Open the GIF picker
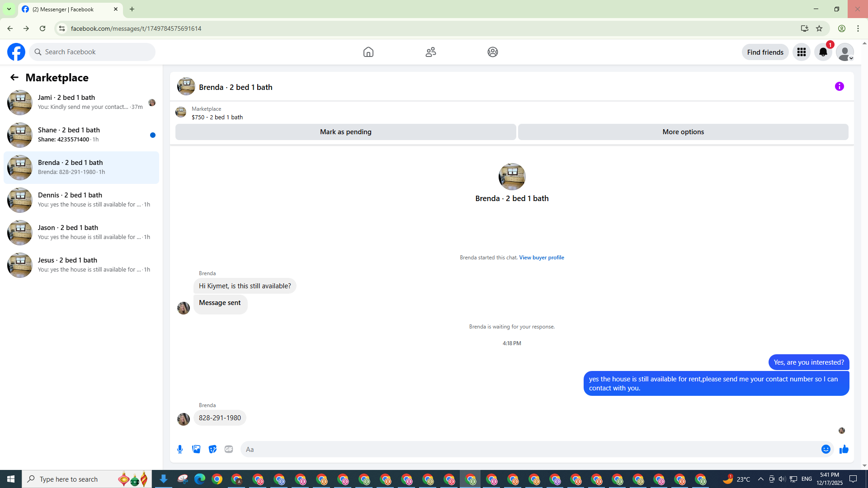Viewport: 868px width, 488px height. point(229,449)
